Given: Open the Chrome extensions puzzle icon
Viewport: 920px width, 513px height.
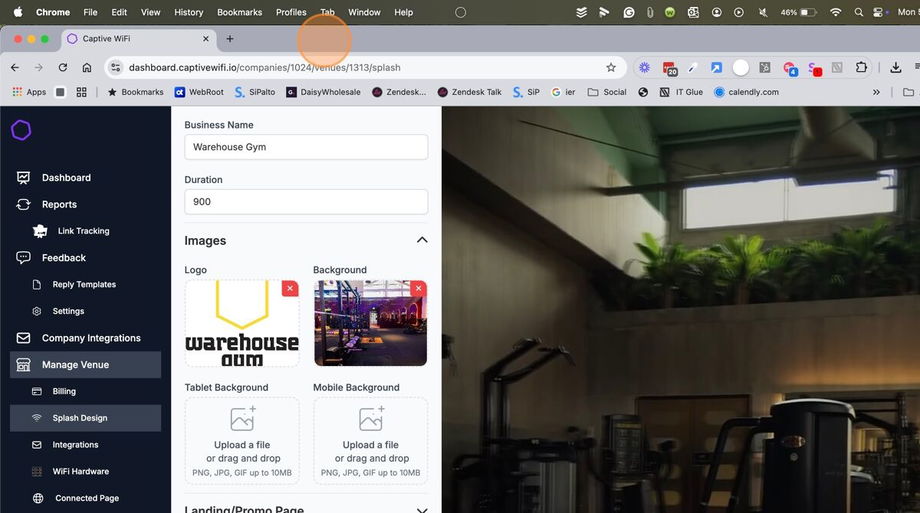Looking at the screenshot, I should pos(861,68).
